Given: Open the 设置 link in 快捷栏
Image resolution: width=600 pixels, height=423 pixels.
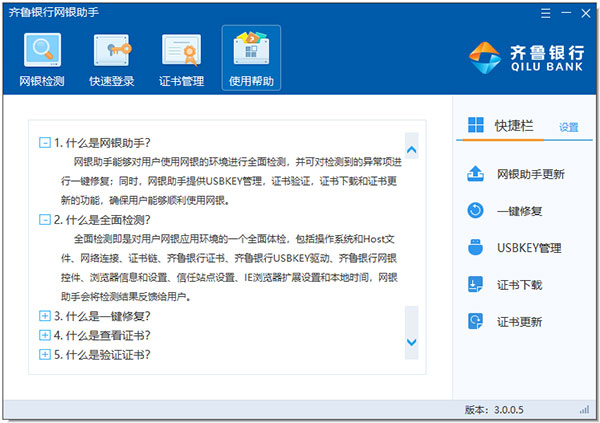Looking at the screenshot, I should click(x=569, y=127).
